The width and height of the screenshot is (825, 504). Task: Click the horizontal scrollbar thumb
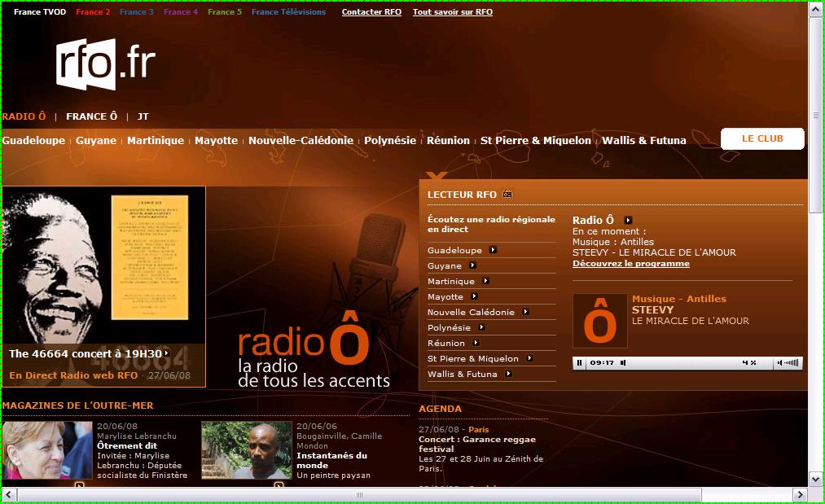[359, 494]
